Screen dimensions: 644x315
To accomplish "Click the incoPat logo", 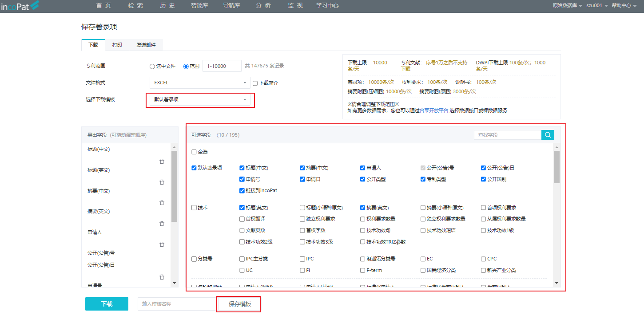I will [x=20, y=6].
